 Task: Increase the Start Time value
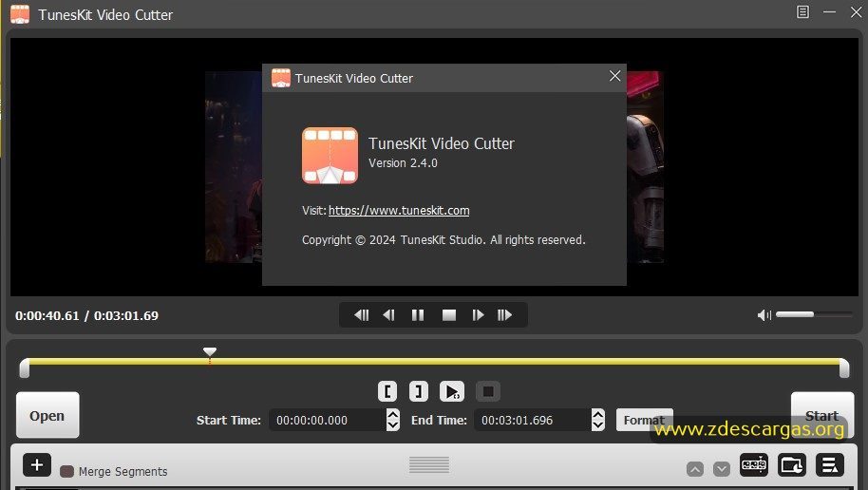[393, 414]
